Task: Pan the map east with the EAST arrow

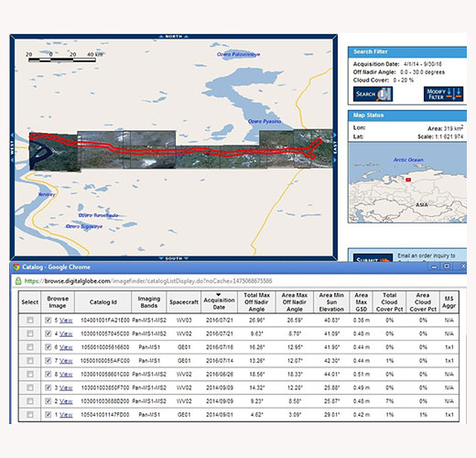Action: tap(335, 147)
